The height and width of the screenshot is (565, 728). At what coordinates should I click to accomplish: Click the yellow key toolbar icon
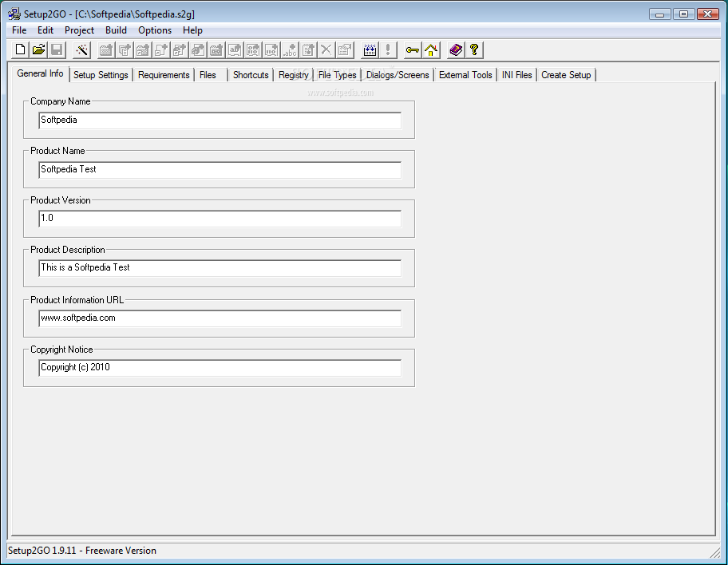pyautogui.click(x=412, y=49)
